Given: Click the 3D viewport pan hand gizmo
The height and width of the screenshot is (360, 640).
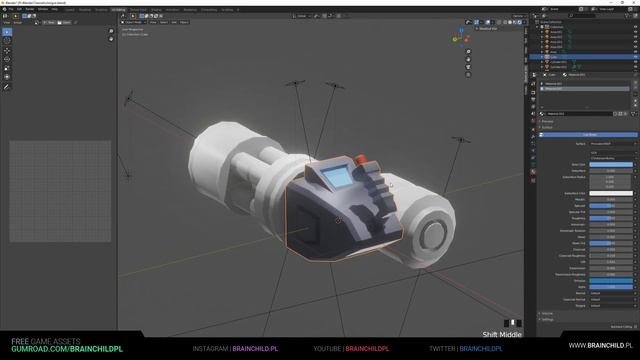Looking at the screenshot, I should 468,59.
